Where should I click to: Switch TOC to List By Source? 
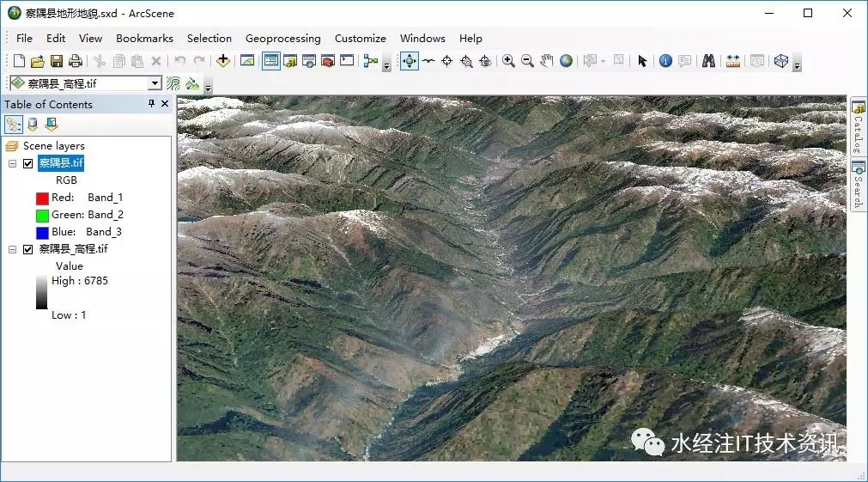[x=33, y=125]
